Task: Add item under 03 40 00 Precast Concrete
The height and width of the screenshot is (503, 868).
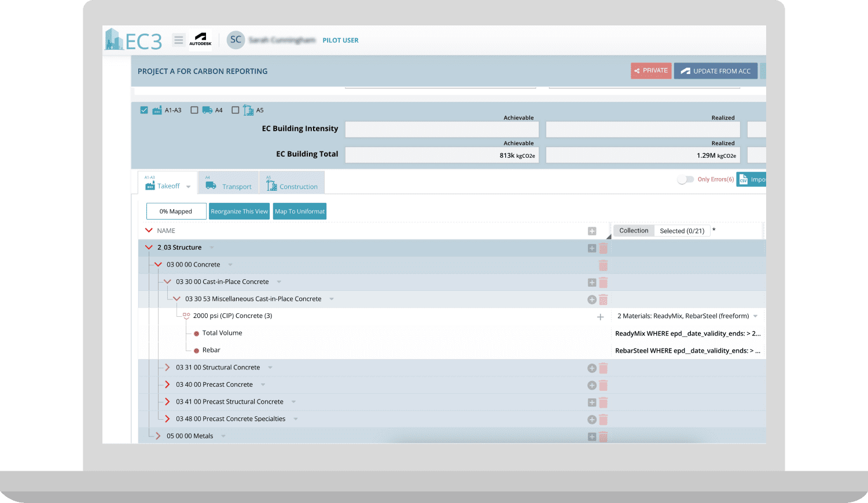Action: click(592, 385)
